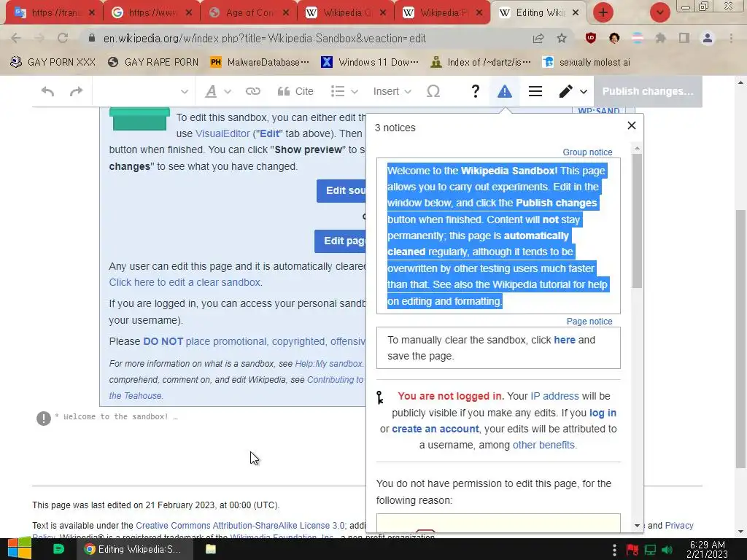This screenshot has width=747, height=560.
Task: Open the Windows 11 Dow… bookmark
Action: 370,63
